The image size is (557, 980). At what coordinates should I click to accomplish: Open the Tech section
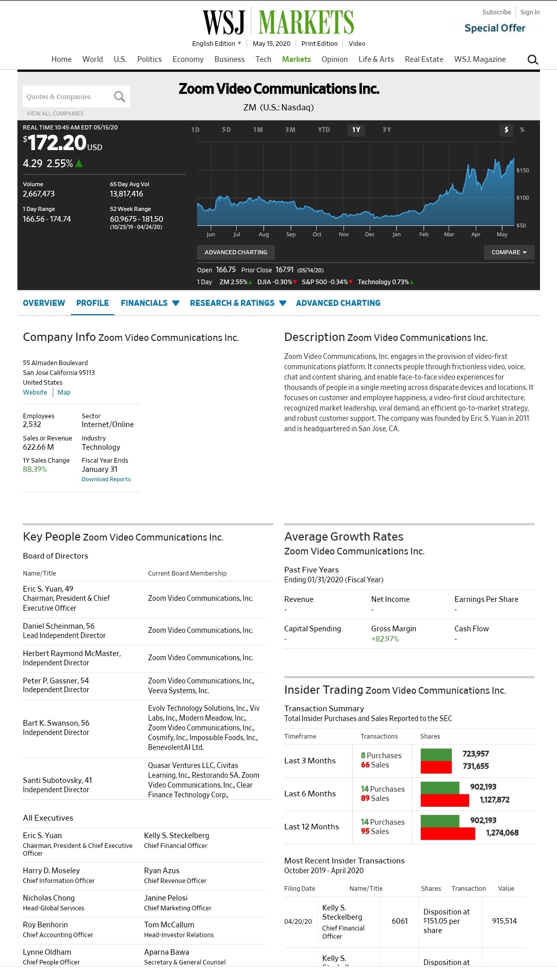(x=264, y=59)
